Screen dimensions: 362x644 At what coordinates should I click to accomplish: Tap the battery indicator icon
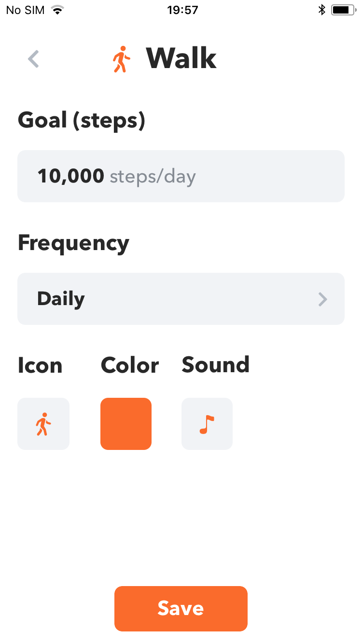(x=343, y=10)
